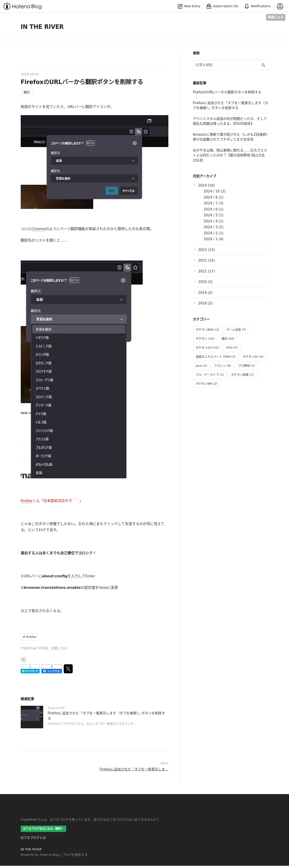Select category ゲーム全般 (7)
The image size is (289, 868).
point(236,329)
